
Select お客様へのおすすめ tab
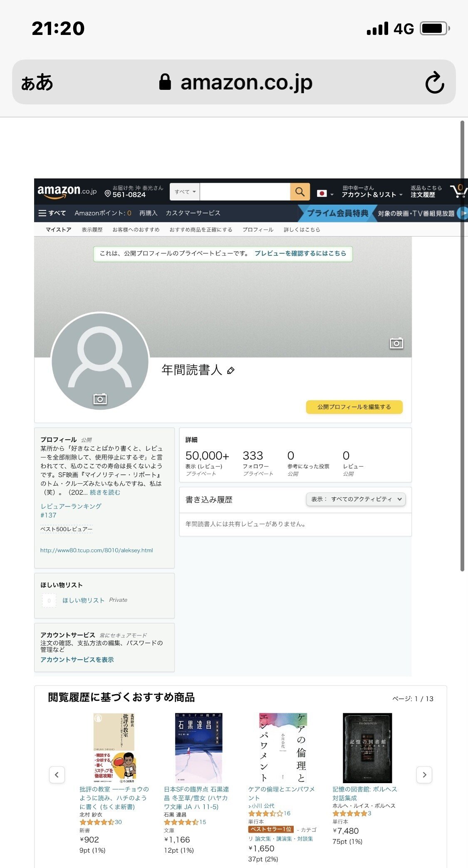click(x=136, y=230)
